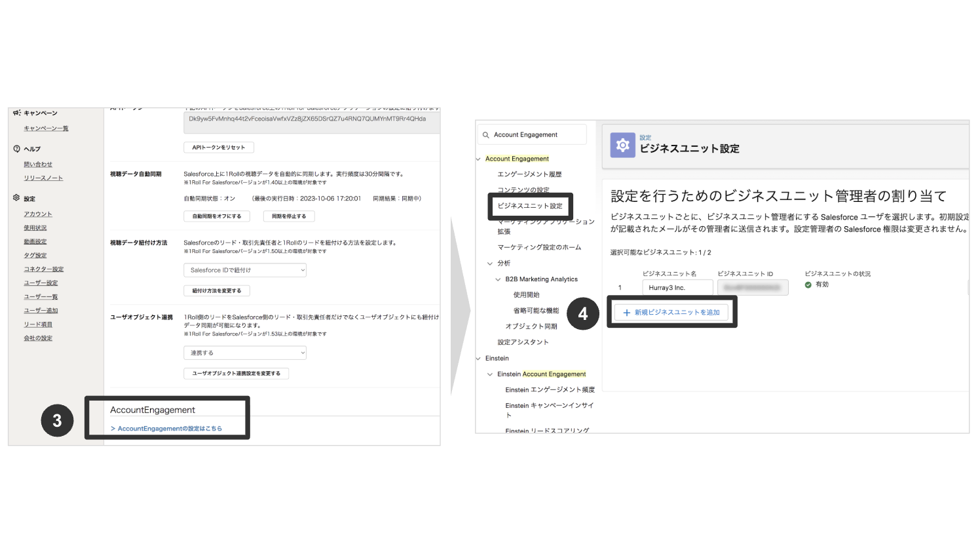The height and width of the screenshot is (552, 980).
Task: Collapse the 分析 tree section
Action: pyautogui.click(x=490, y=263)
